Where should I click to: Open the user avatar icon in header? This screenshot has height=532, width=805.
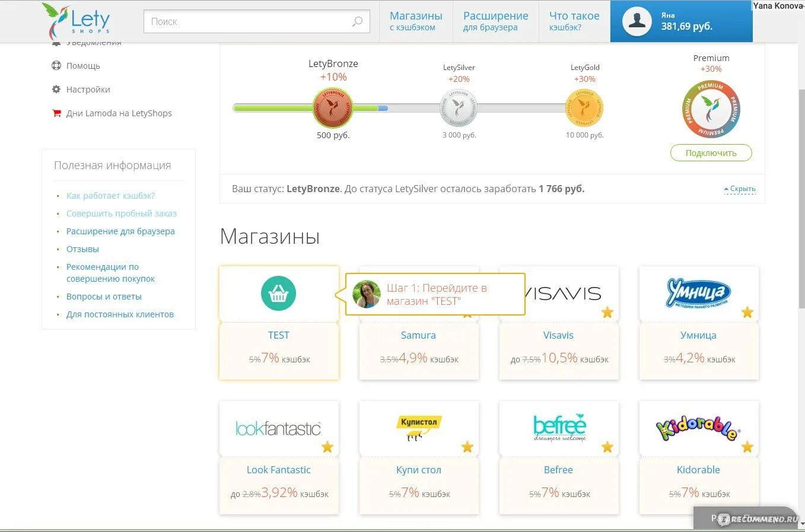tap(637, 21)
